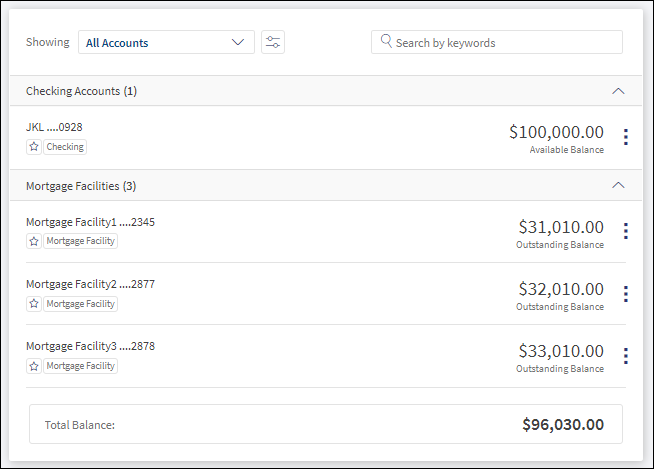The height and width of the screenshot is (469, 654).
Task: Open Mortgage Facility2 ....2877 account
Action: [90, 284]
